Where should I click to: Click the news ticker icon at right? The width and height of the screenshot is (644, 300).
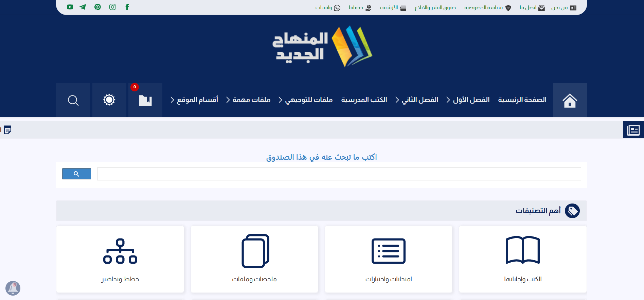(x=633, y=130)
